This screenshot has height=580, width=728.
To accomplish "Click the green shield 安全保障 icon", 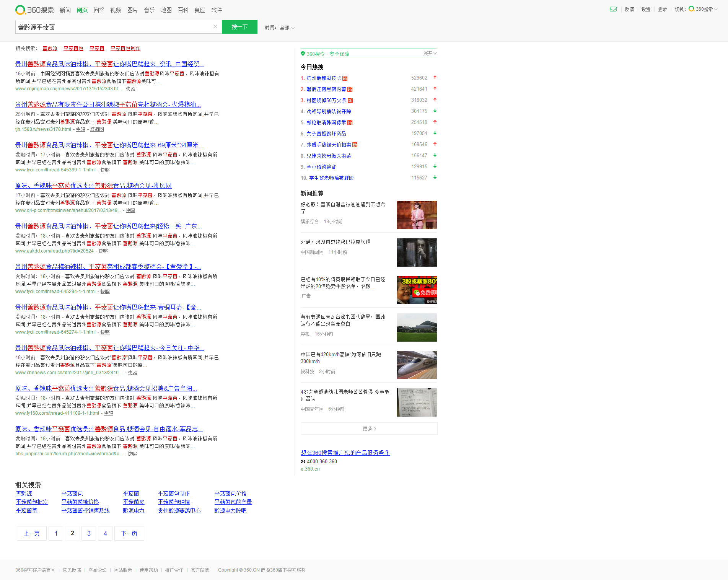I will click(303, 54).
